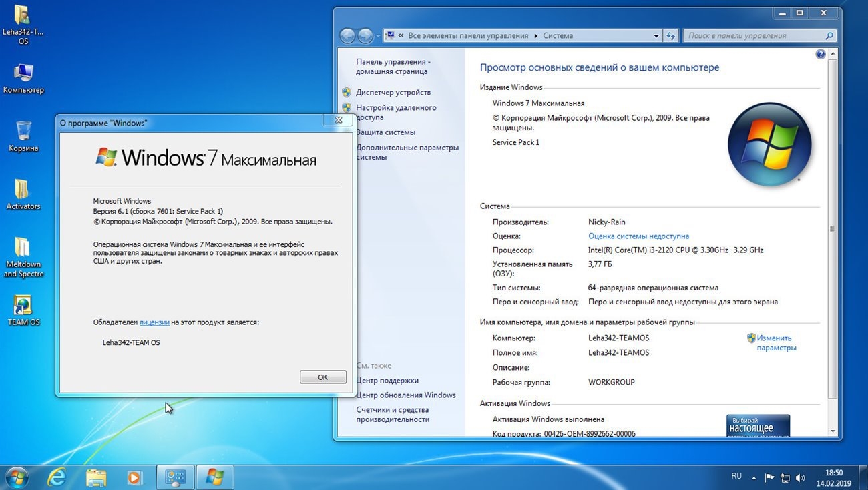Show hidden system tray icons
Screen dimensions: 868x490
(x=754, y=477)
